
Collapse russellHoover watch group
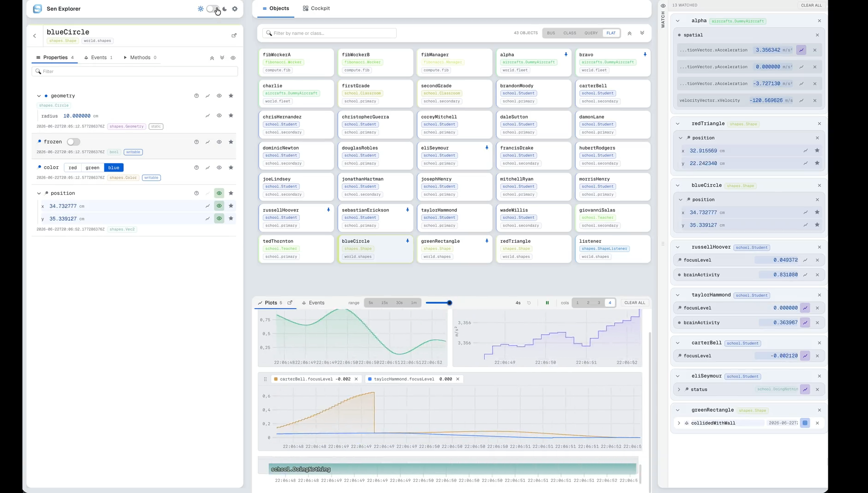(x=678, y=247)
